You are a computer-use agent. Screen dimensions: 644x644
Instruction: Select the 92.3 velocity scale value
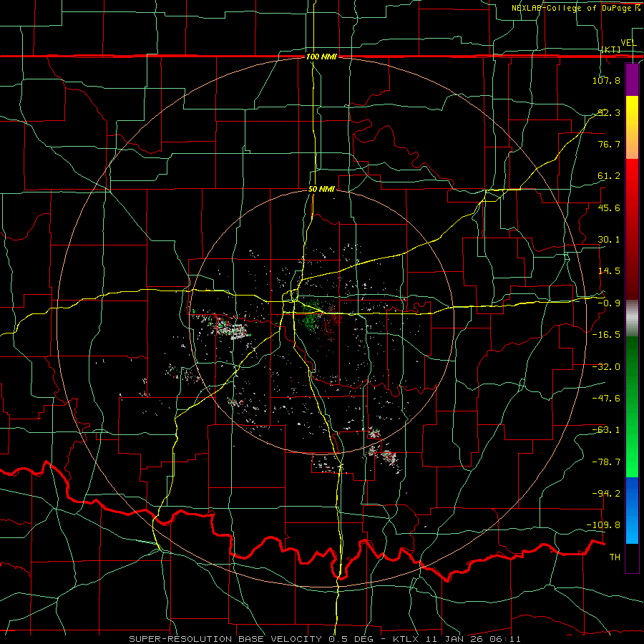608,112
